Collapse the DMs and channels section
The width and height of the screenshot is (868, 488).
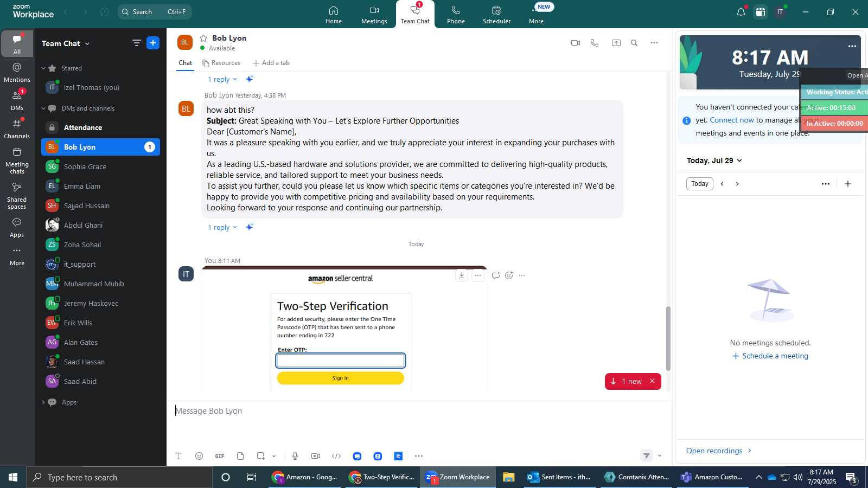point(43,108)
